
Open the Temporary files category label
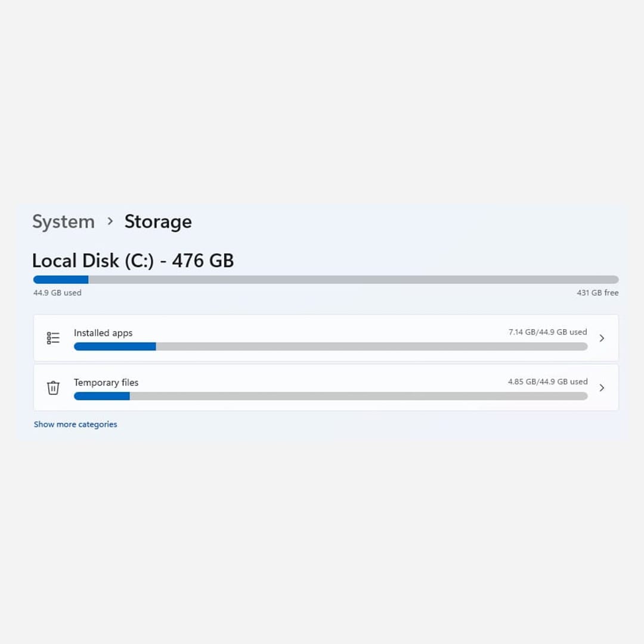pos(106,382)
